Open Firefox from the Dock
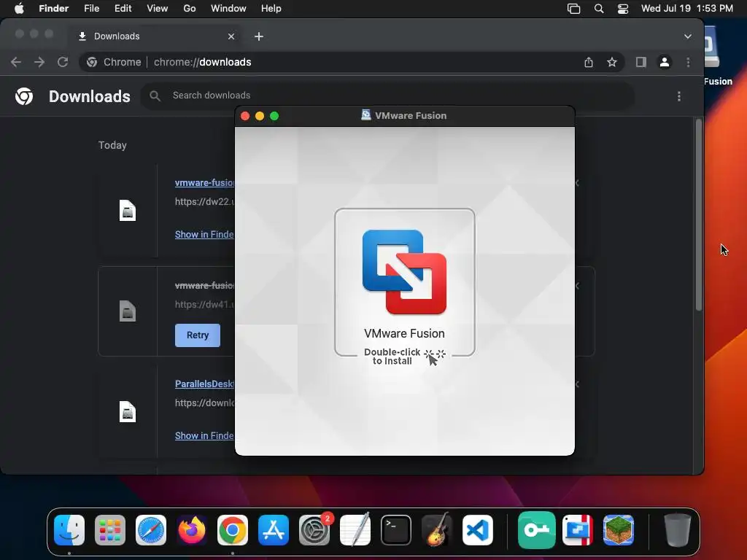This screenshot has height=560, width=747. (x=192, y=530)
